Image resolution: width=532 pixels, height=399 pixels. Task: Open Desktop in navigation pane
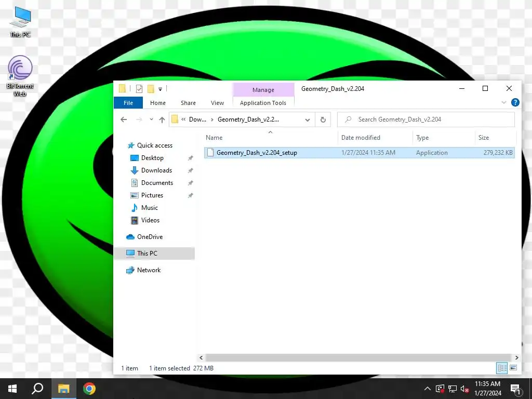152,158
